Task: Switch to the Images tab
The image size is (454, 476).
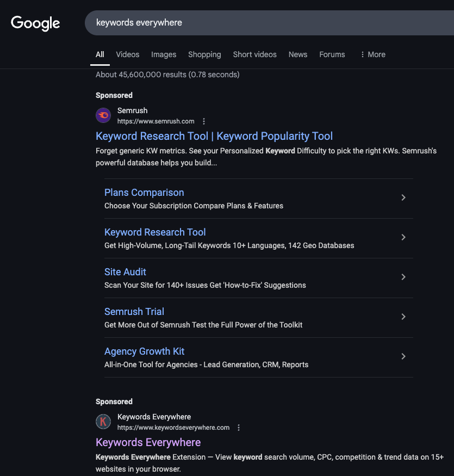Action: click(164, 54)
